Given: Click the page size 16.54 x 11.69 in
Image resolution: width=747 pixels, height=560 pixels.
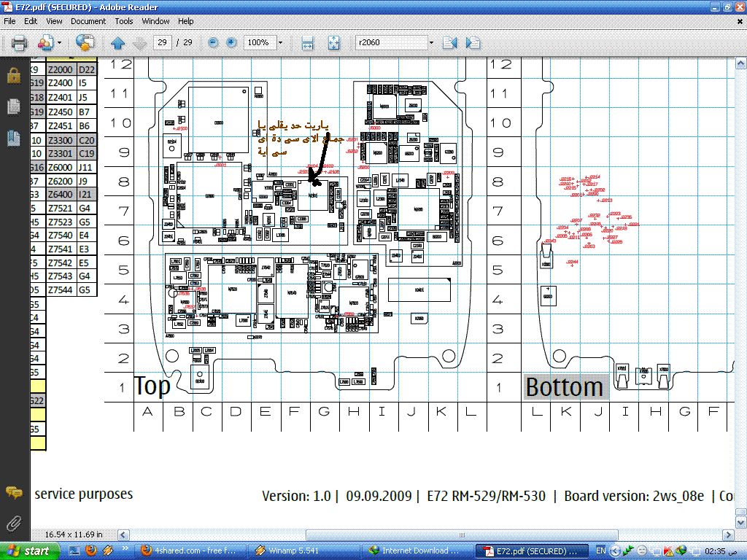Looking at the screenshot, I should pos(74,534).
